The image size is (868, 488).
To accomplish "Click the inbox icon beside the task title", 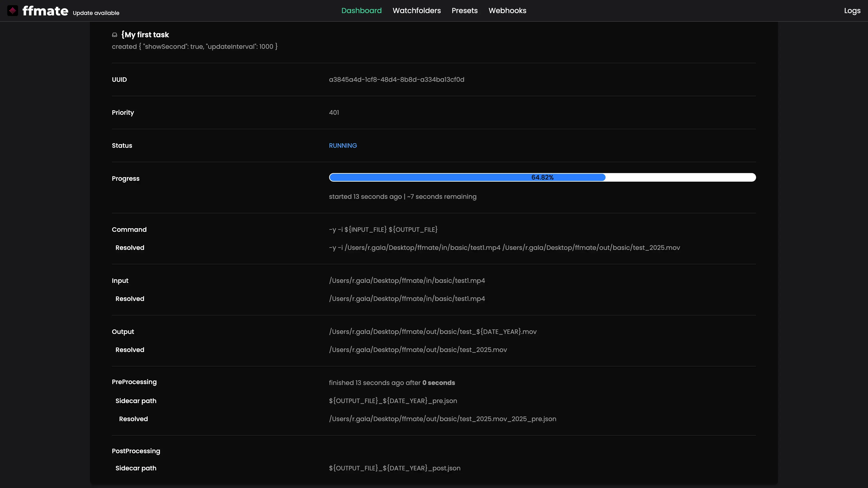I will click(x=115, y=35).
